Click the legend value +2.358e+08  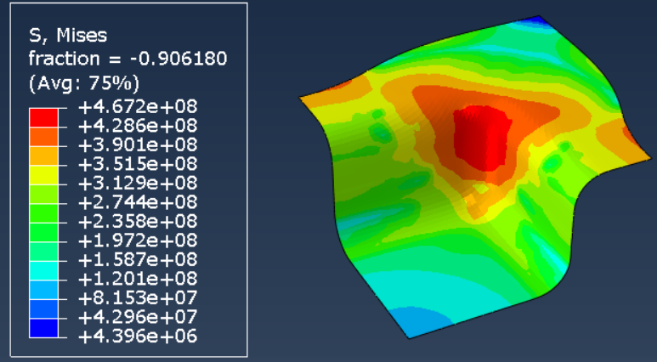(x=138, y=222)
